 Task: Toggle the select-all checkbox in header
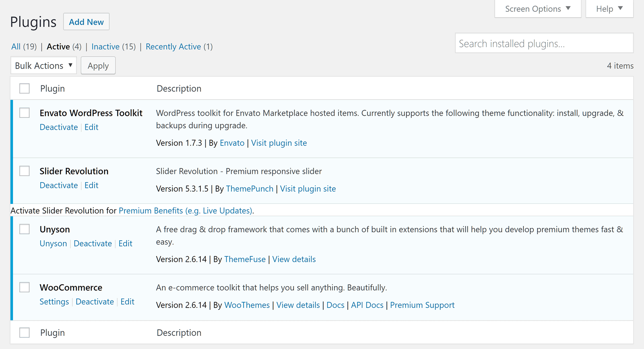pyautogui.click(x=25, y=89)
